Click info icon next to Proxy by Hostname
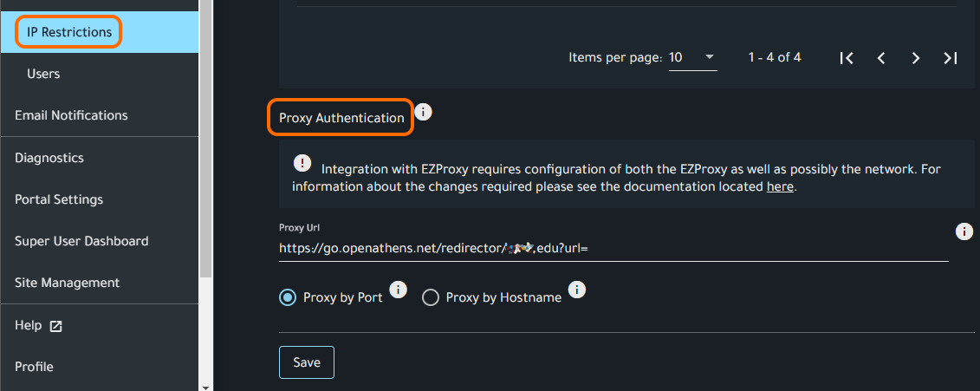 576,290
